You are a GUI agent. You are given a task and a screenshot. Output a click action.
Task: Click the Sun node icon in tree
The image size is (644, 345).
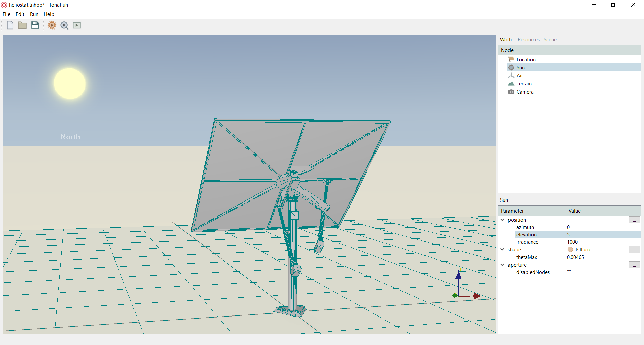(x=511, y=67)
